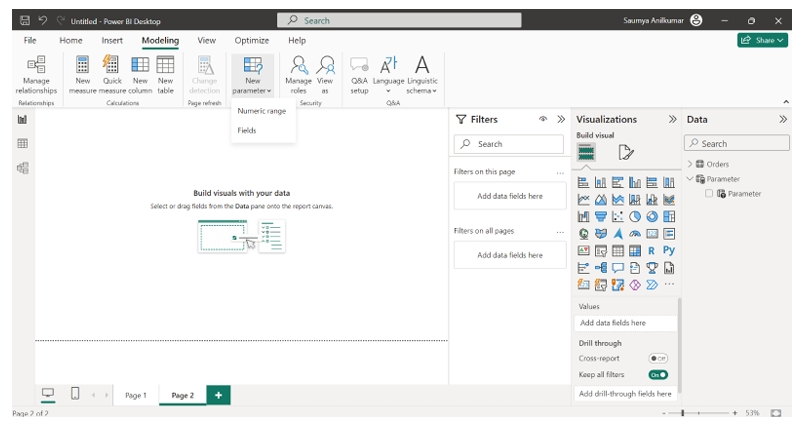Screen dimensions: 812x429
Task: Toggle Cross-report drill through switch
Action: tap(658, 359)
